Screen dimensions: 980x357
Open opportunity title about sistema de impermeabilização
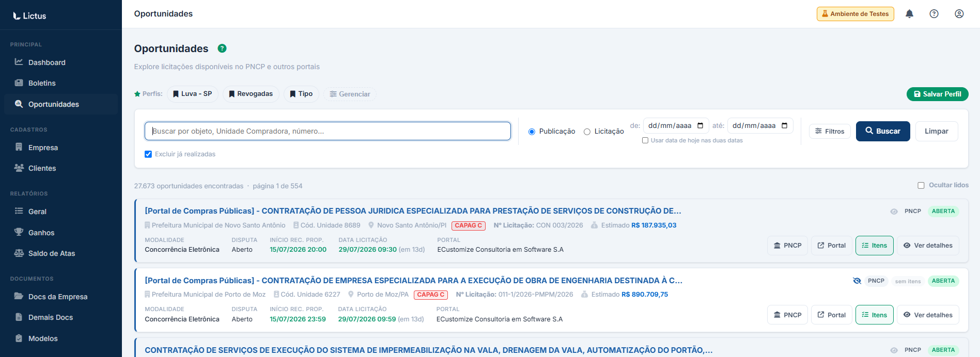tap(428, 350)
